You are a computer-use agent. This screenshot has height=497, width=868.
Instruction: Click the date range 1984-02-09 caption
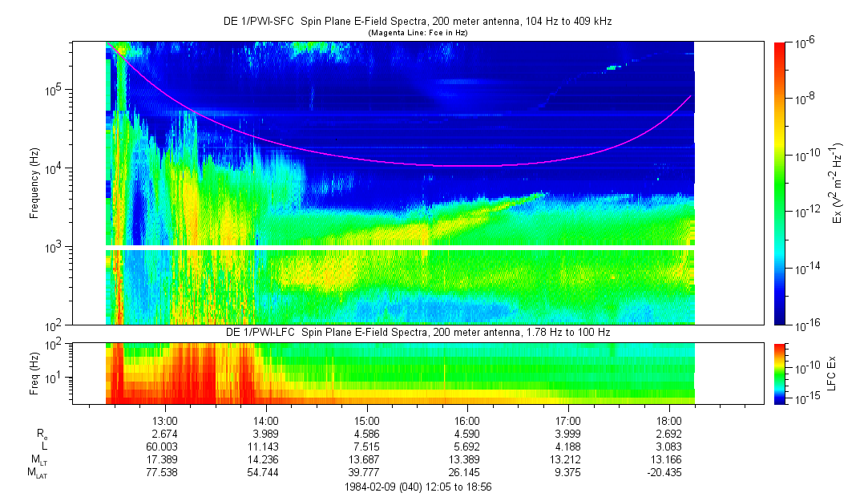pyautogui.click(x=417, y=487)
